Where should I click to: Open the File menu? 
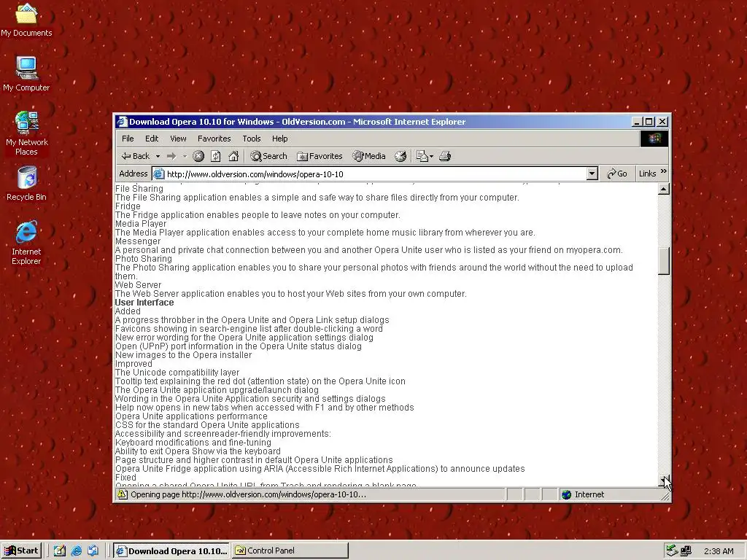pos(128,139)
